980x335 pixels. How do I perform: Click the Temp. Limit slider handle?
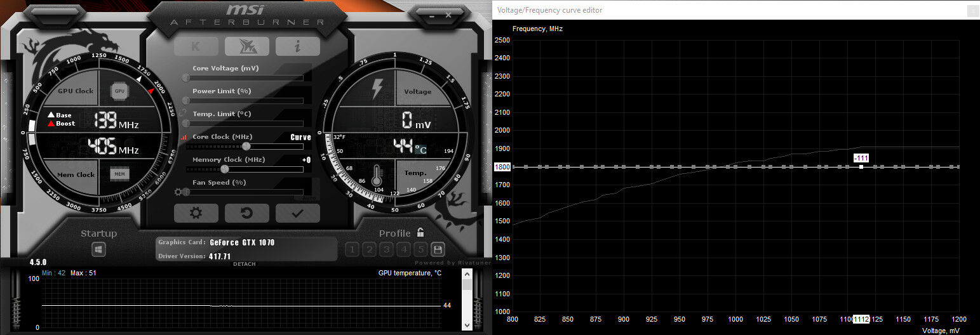(186, 123)
